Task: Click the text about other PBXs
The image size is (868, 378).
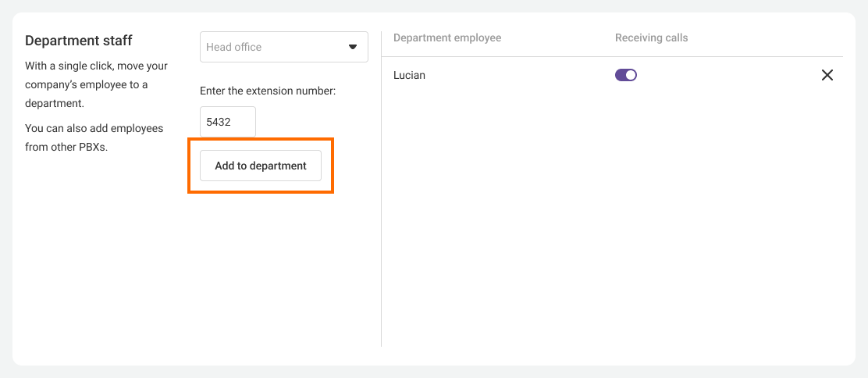Action: [x=94, y=137]
